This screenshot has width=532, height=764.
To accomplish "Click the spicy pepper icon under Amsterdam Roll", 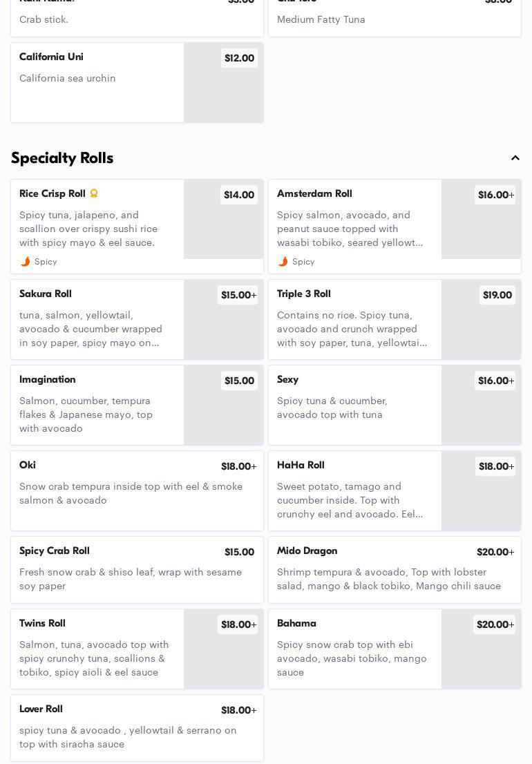I will click(x=283, y=262).
